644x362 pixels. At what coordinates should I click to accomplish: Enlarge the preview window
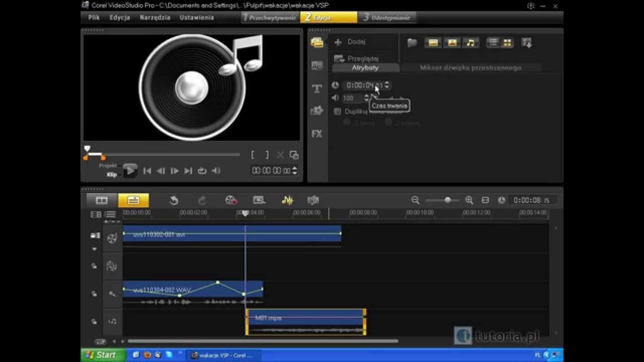(294, 155)
